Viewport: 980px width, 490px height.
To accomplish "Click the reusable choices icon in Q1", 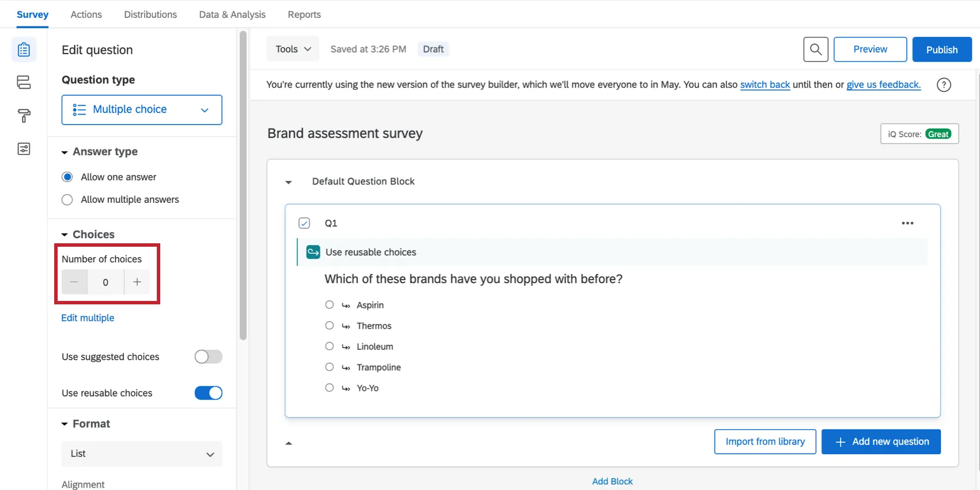I will [313, 252].
